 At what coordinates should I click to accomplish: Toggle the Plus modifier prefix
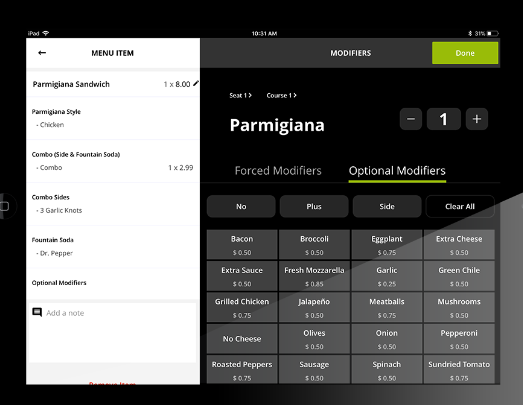coord(314,207)
